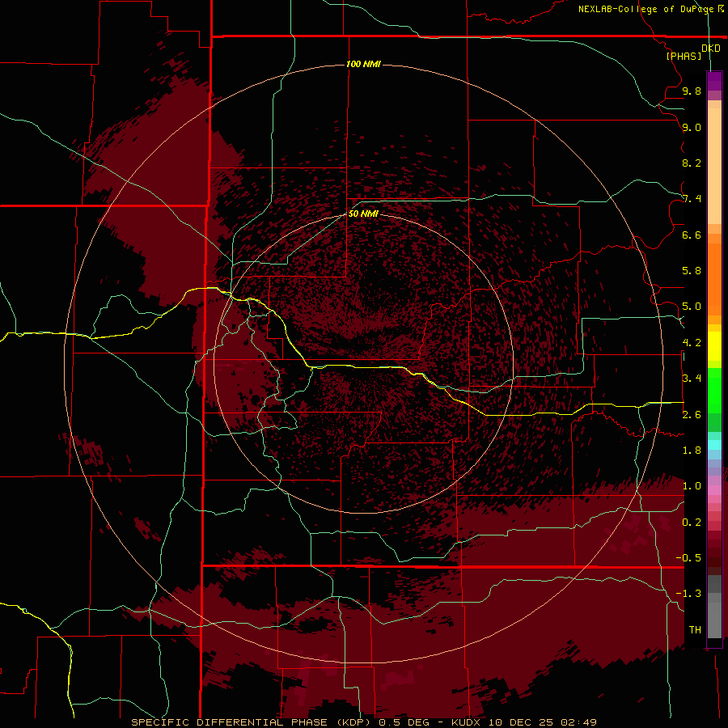Image resolution: width=728 pixels, height=728 pixels.
Task: Click the 'KUDX' radar site identifier
Action: (467, 722)
